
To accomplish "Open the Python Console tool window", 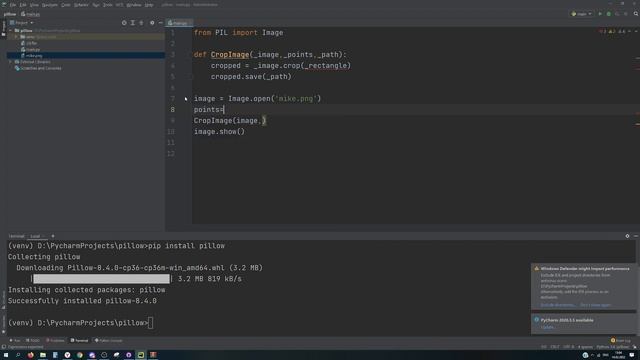I will tap(109, 340).
